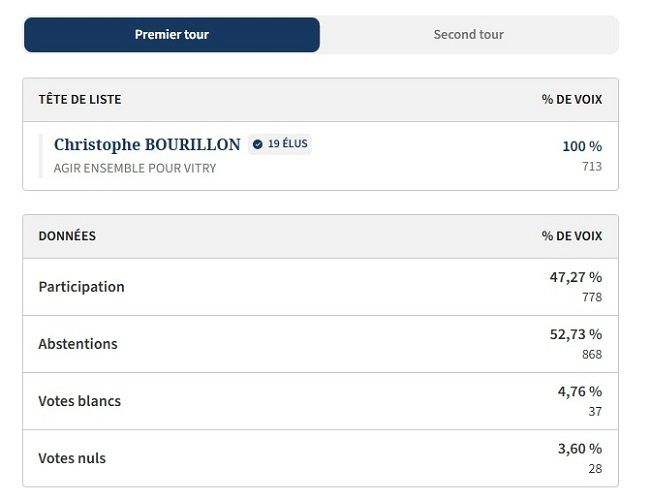Click % DE VOIX header above candidate list
The height and width of the screenshot is (500, 651).
[572, 100]
